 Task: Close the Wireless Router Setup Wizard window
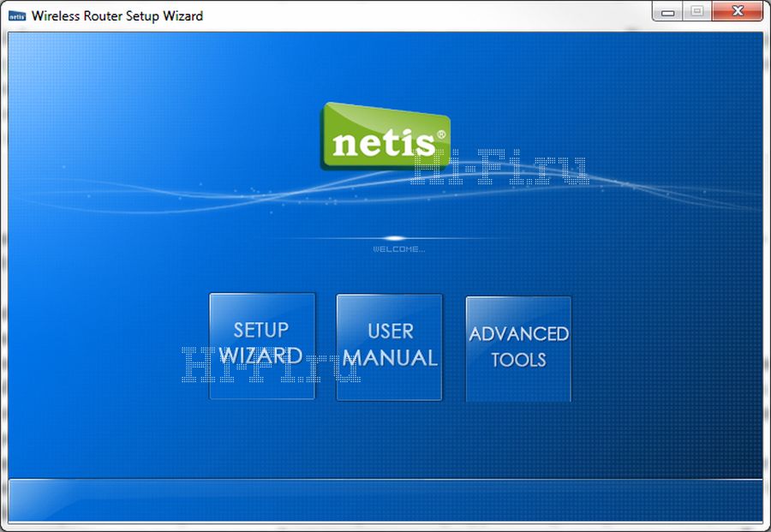[x=738, y=12]
